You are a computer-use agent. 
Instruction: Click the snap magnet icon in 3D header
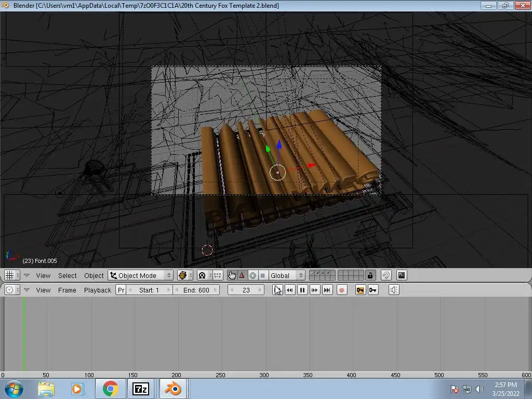coord(386,275)
